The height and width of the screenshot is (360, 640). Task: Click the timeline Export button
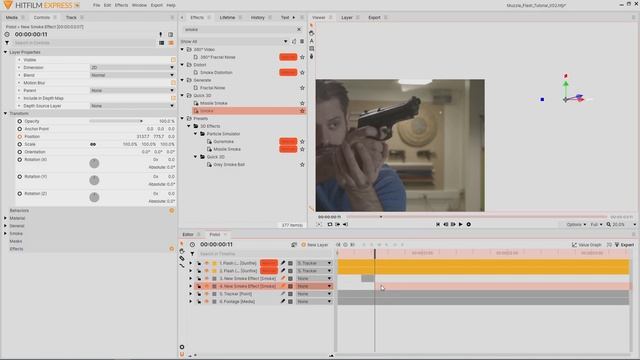point(624,244)
